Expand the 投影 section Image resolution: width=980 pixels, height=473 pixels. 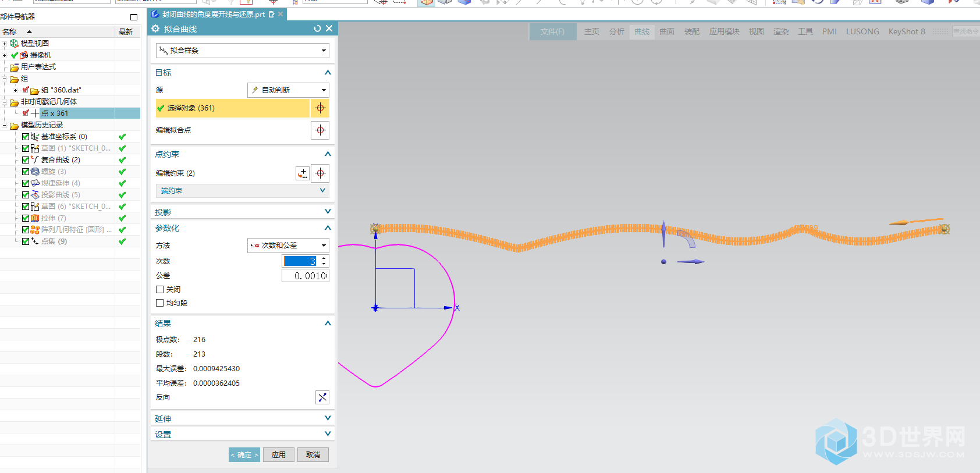[328, 212]
